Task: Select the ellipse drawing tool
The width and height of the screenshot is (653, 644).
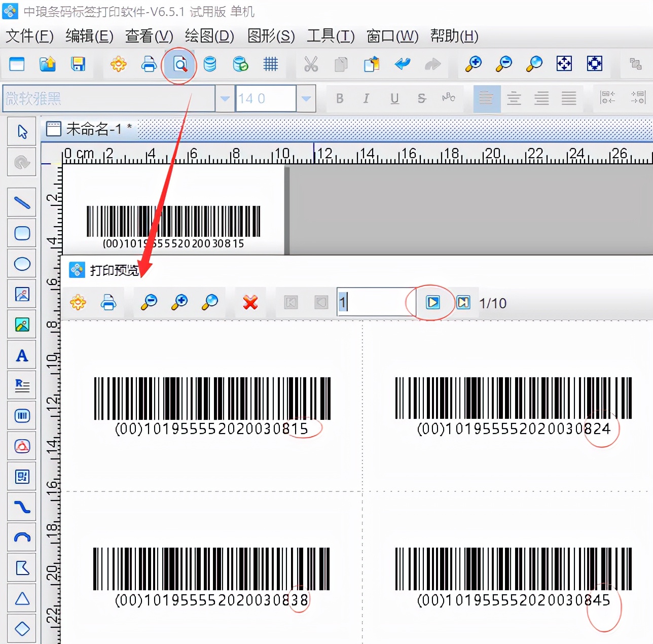Action: [x=22, y=264]
